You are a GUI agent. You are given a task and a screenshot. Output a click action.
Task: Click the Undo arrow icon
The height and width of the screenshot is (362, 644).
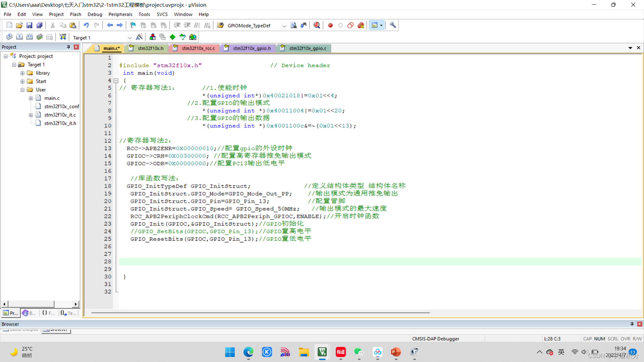pyautogui.click(x=86, y=25)
